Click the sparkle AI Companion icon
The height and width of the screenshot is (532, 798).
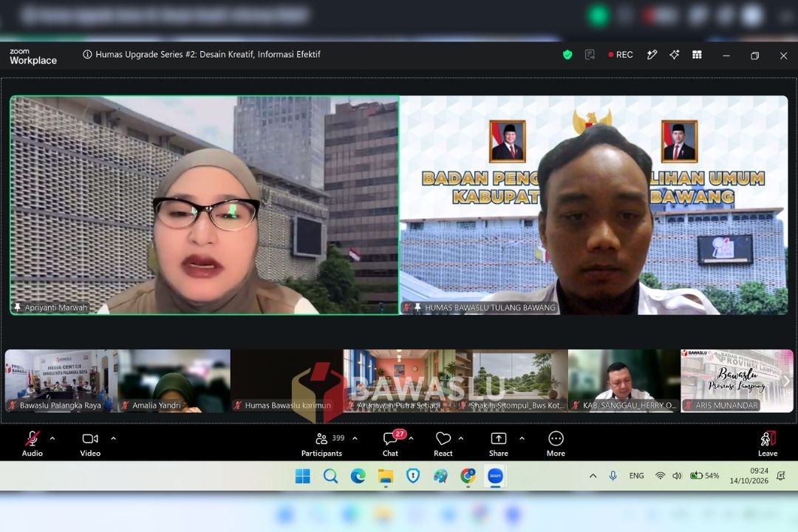tap(675, 55)
